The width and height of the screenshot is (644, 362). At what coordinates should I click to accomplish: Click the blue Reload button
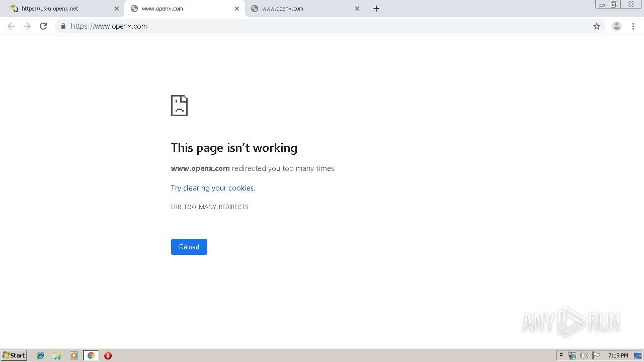[x=189, y=247]
